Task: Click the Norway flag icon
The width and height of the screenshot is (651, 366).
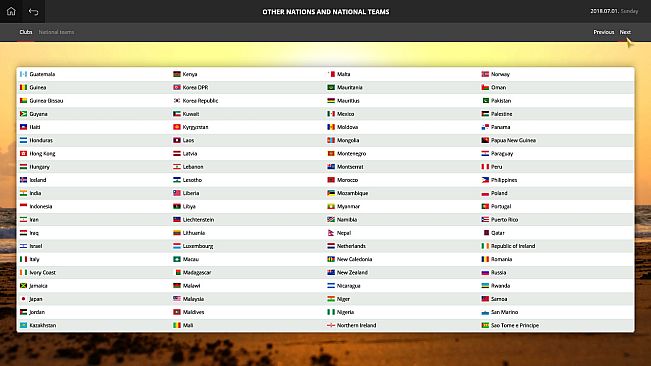Action: click(485, 74)
